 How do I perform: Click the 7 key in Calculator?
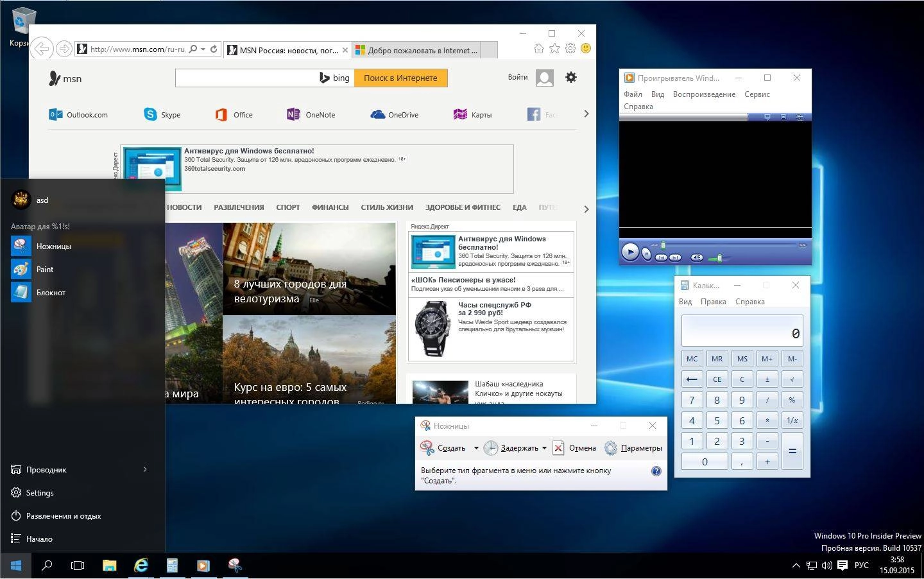click(x=692, y=400)
